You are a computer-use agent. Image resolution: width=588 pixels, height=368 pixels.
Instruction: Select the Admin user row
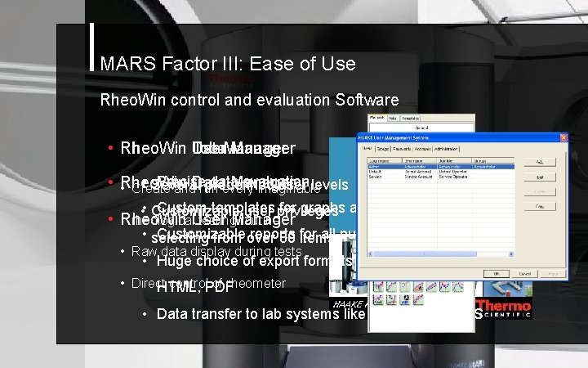441,167
